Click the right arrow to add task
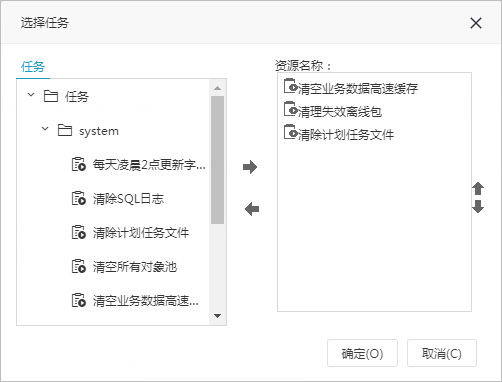The height and width of the screenshot is (382, 502). pyautogui.click(x=250, y=167)
